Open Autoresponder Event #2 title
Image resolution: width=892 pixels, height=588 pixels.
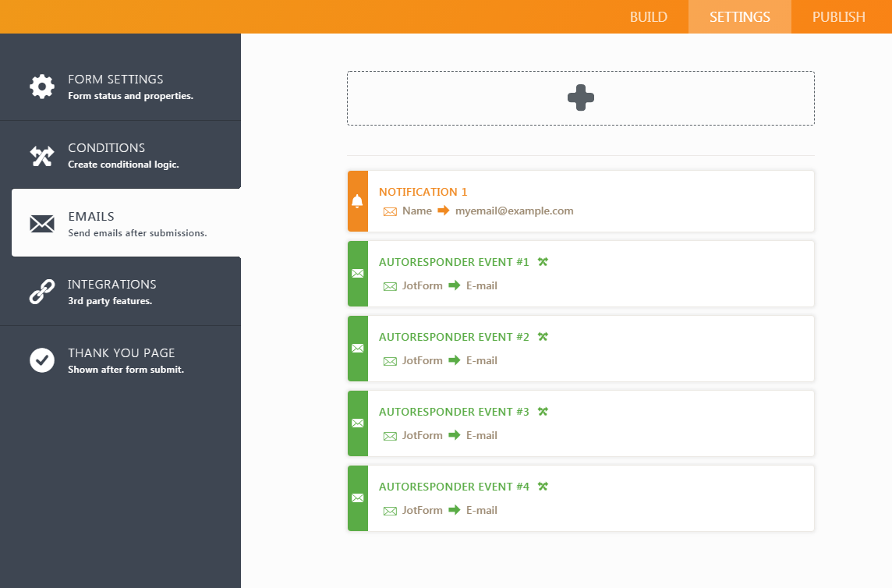tap(454, 337)
